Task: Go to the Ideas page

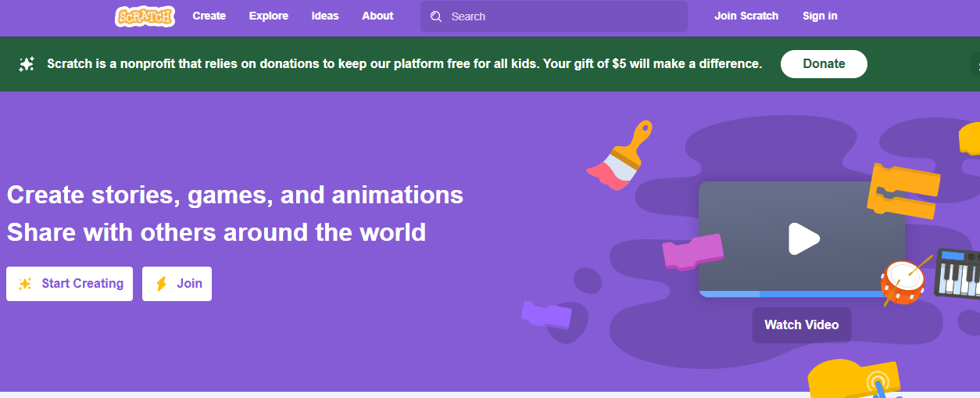Action: tap(325, 16)
